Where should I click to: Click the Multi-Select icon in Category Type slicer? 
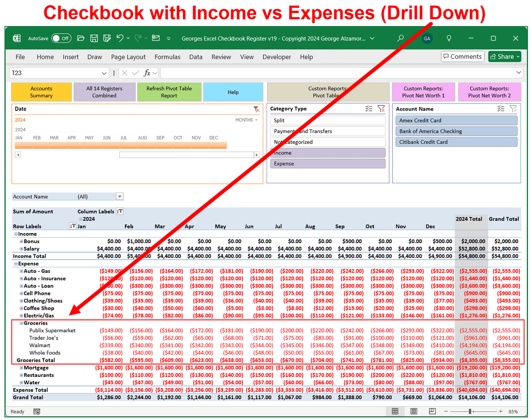click(369, 108)
